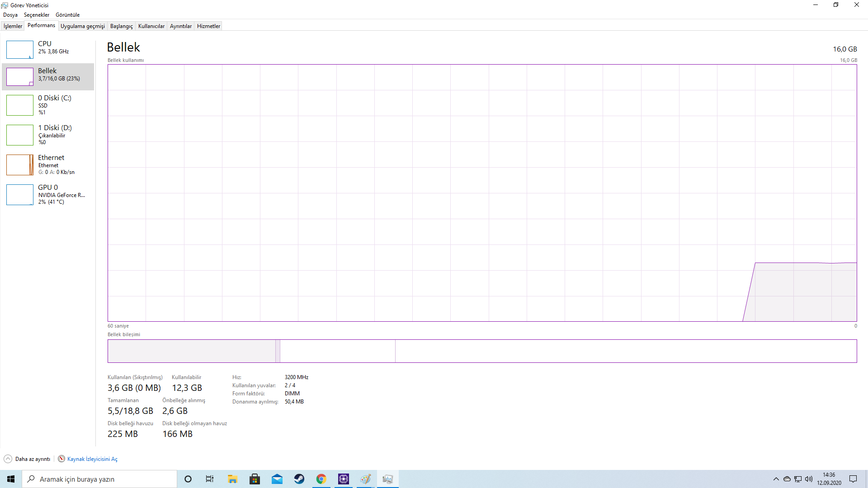This screenshot has width=868, height=488.
Task: Click the taskbar search input field
Action: tap(99, 479)
